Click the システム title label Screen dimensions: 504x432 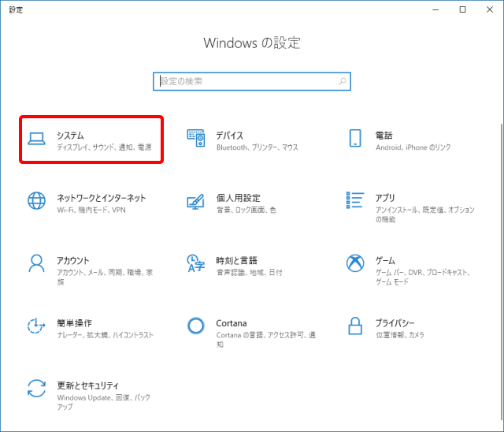point(70,136)
